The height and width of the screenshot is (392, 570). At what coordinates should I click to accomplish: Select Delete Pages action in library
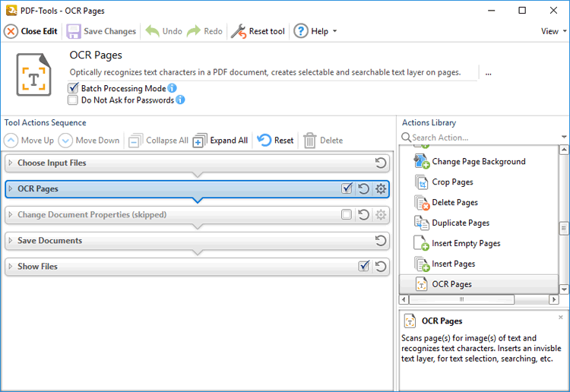point(454,203)
